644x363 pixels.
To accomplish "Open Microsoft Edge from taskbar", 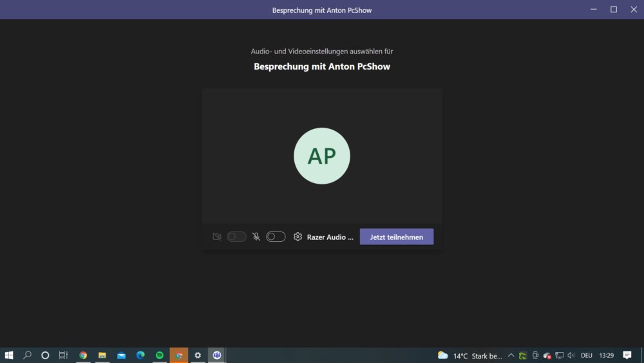I will tap(140, 355).
